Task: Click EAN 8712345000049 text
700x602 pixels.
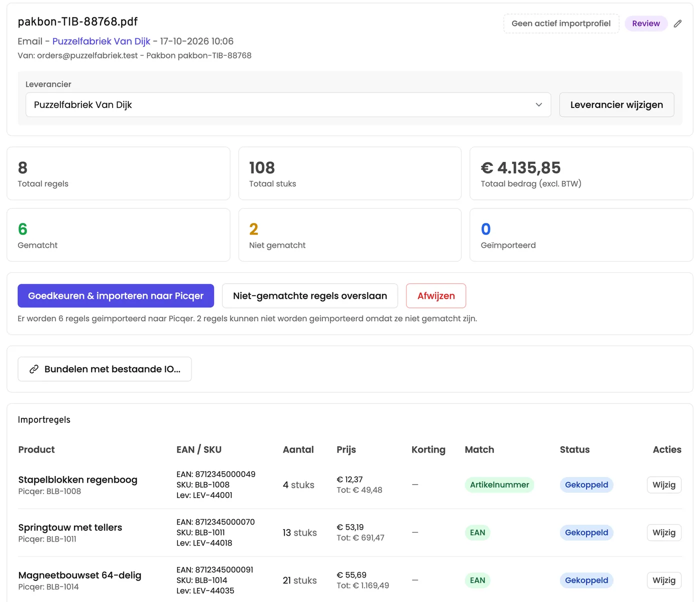Action: pyautogui.click(x=216, y=474)
